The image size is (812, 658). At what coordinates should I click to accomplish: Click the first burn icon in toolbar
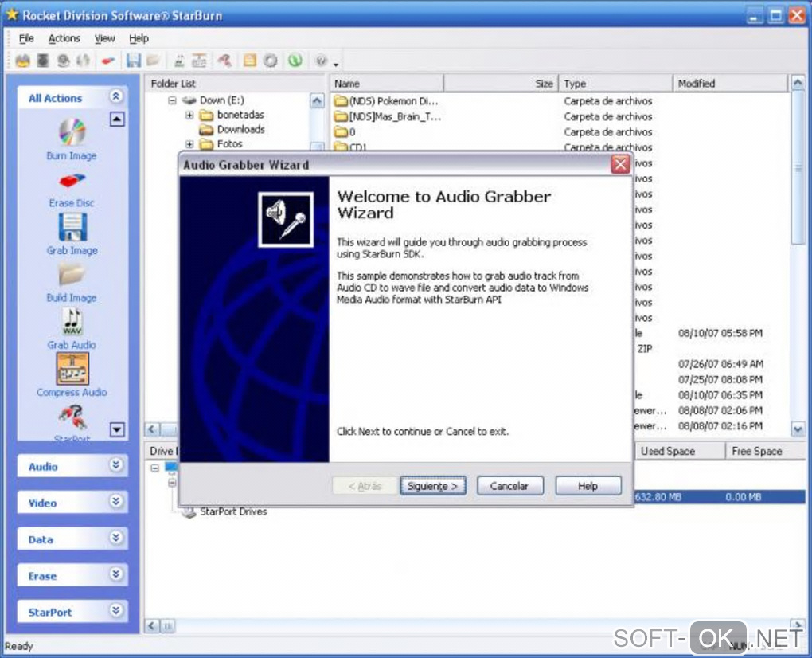[22, 61]
